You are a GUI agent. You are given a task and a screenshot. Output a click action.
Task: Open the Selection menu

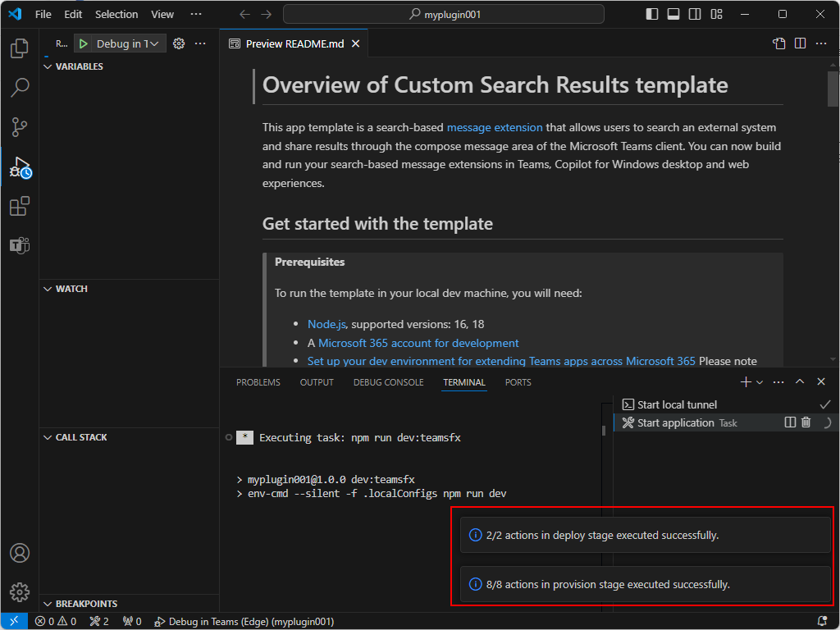[116, 15]
